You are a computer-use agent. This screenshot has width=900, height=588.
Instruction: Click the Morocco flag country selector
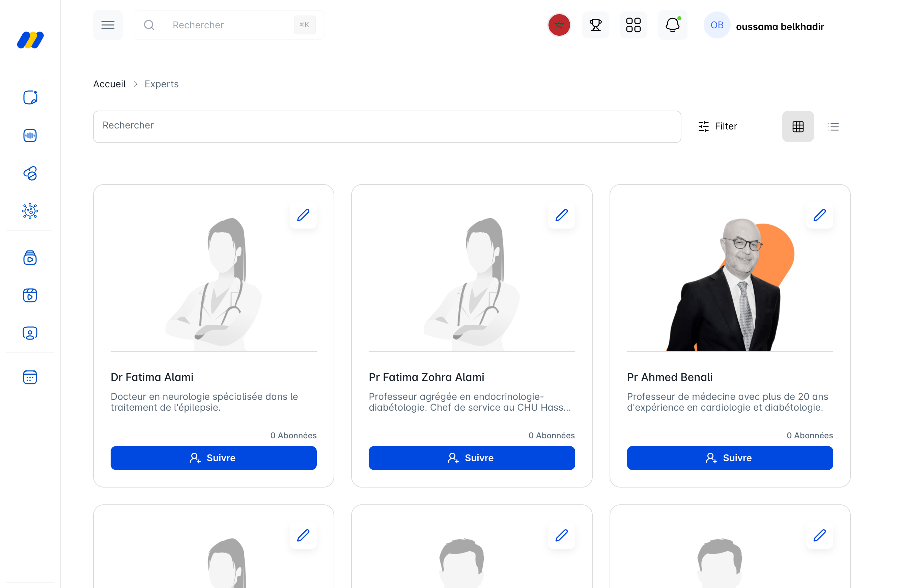click(x=559, y=25)
